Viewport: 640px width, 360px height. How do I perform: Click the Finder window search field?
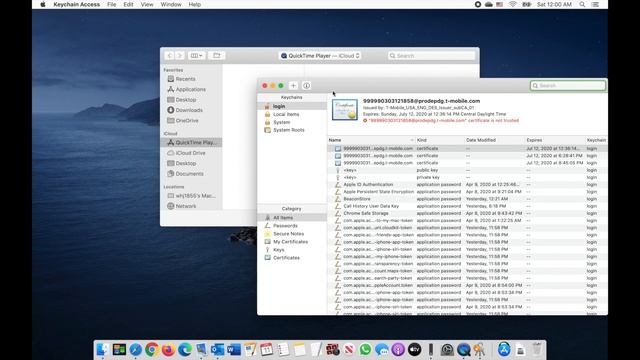coord(431,56)
